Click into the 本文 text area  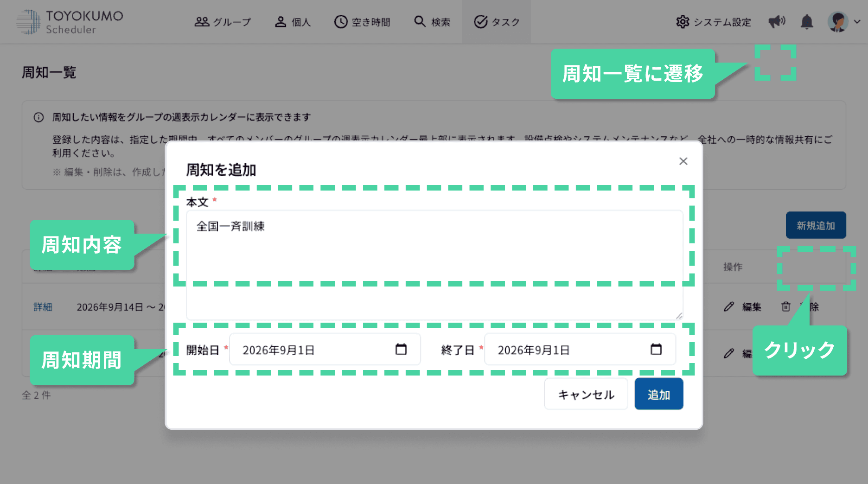click(x=434, y=265)
